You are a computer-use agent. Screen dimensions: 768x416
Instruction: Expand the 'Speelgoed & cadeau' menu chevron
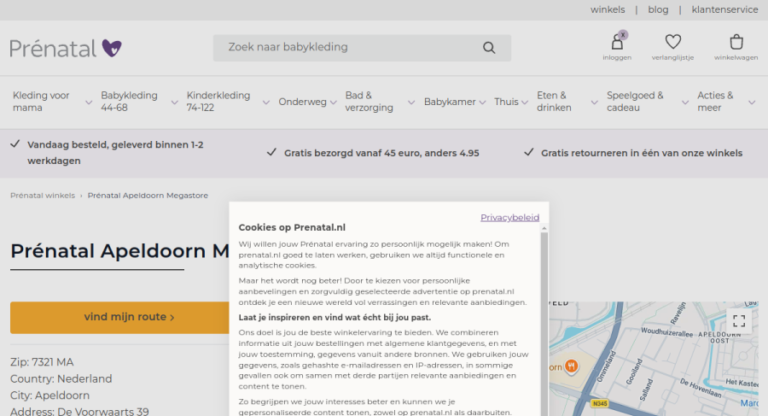[685, 102]
